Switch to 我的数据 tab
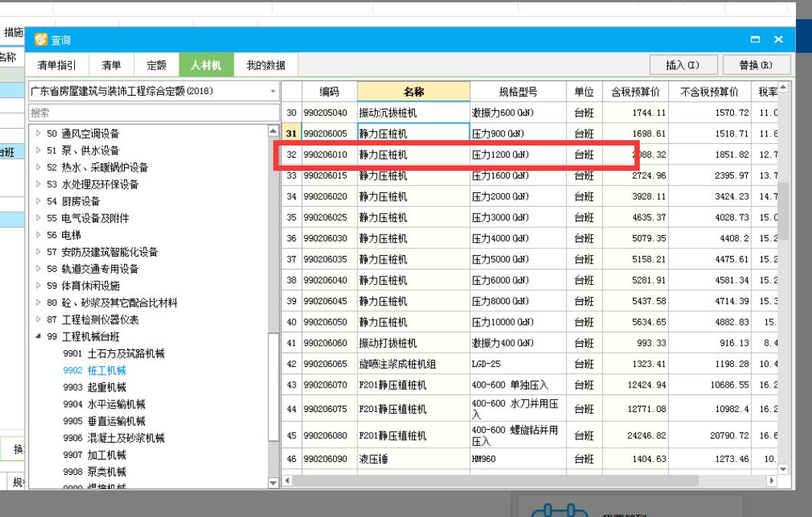The height and width of the screenshot is (517, 812). pyautogui.click(x=266, y=65)
